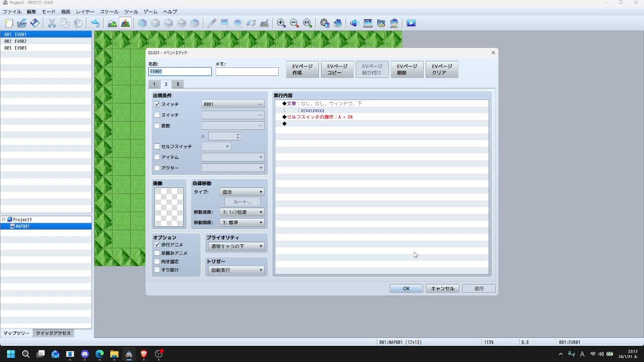Click the EVページクリア button
The height and width of the screenshot is (362, 644).
coord(442,69)
